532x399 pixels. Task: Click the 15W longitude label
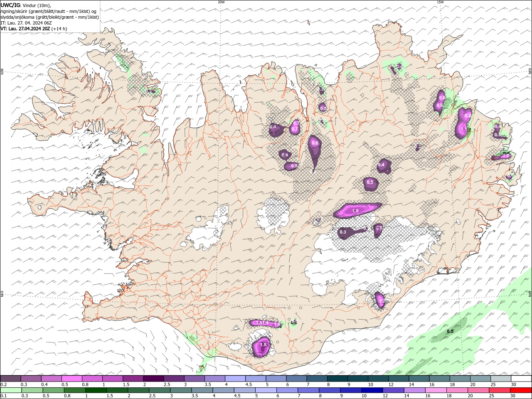[440, 2]
